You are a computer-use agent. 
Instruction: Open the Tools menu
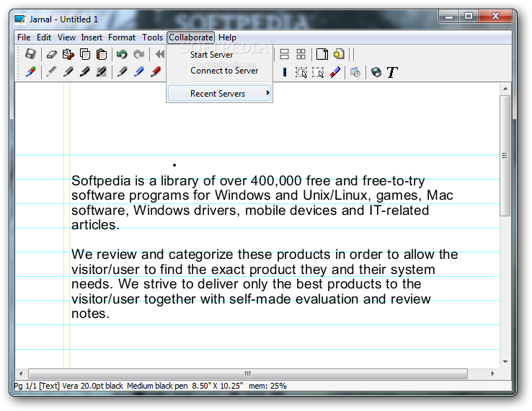coord(152,37)
